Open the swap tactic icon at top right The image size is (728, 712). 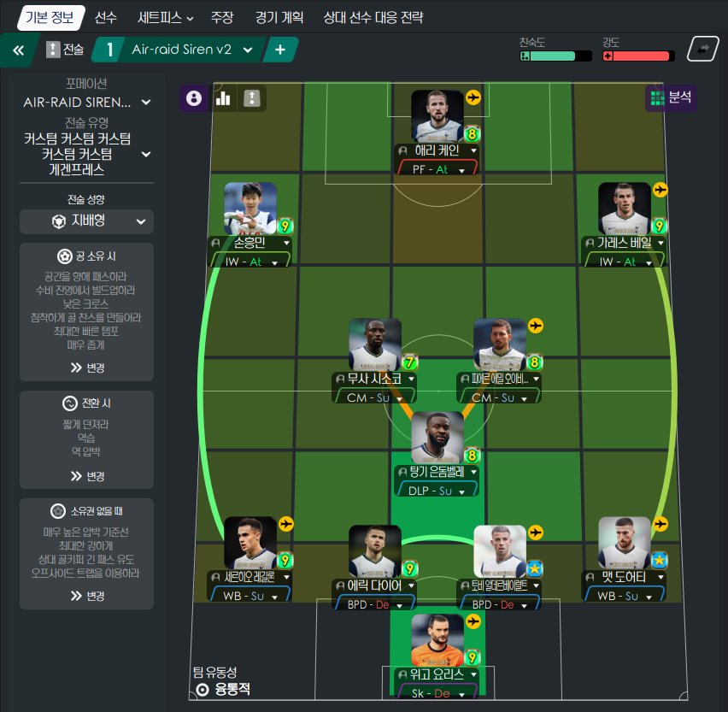[703, 49]
